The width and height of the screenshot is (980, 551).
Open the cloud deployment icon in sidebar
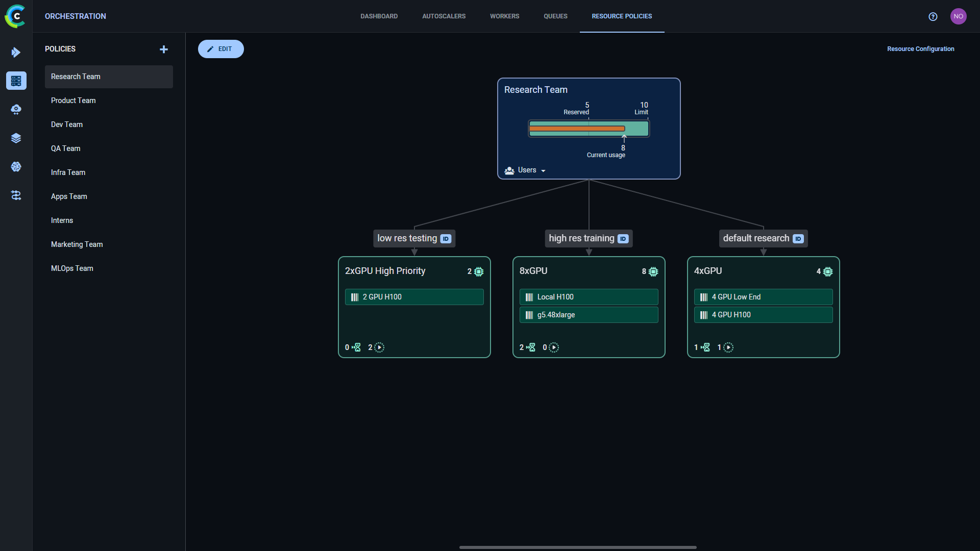click(x=16, y=109)
